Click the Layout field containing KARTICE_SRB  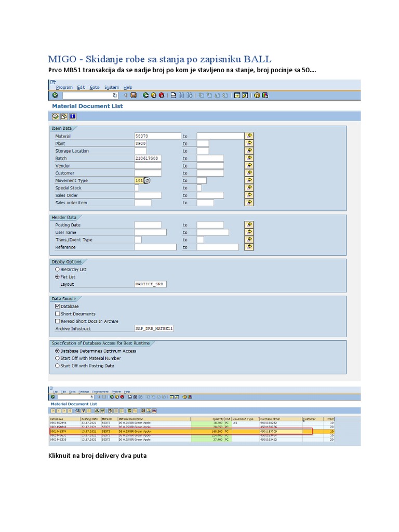point(150,284)
